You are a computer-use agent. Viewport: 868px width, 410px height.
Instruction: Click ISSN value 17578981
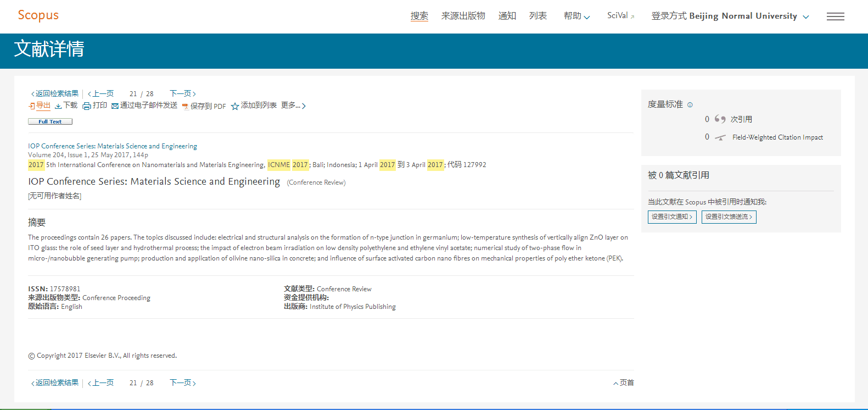tap(65, 289)
